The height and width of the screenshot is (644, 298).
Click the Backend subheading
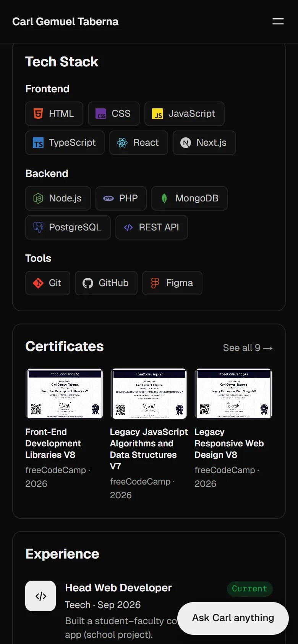47,174
